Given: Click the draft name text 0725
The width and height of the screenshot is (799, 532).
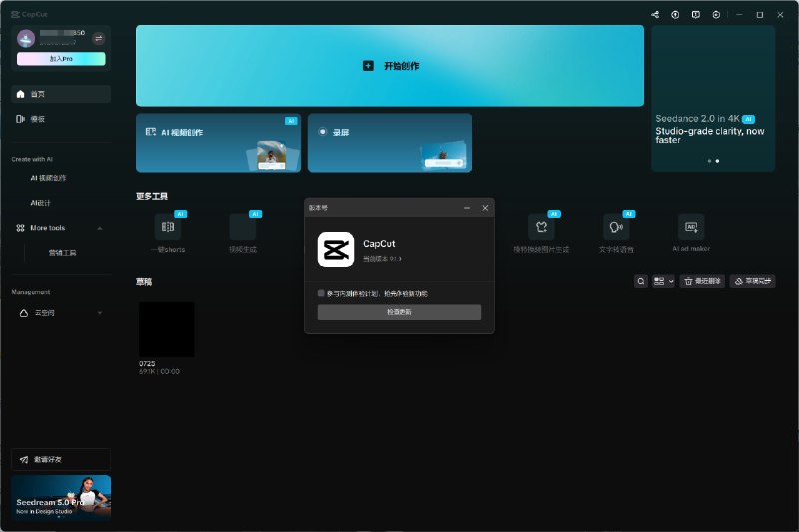Looking at the screenshot, I should [147, 364].
